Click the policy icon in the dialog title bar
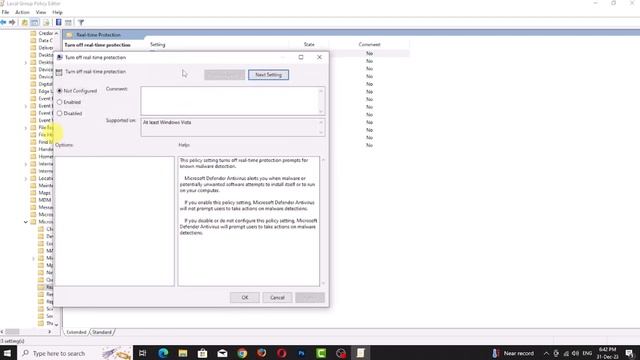The height and width of the screenshot is (360, 640). pyautogui.click(x=60, y=58)
